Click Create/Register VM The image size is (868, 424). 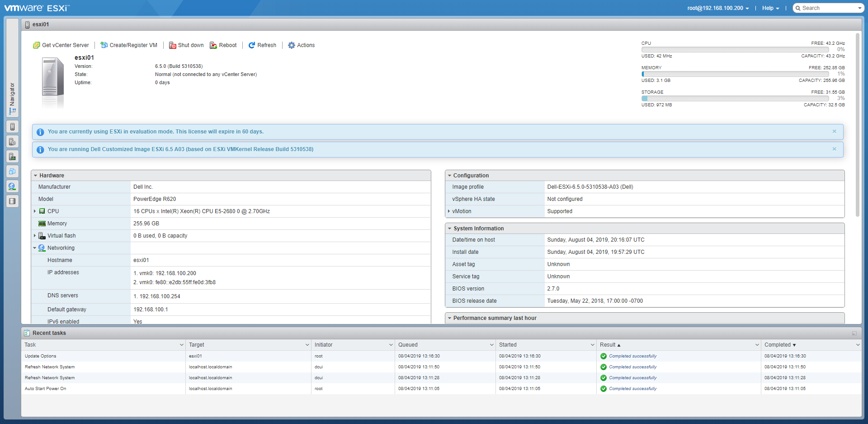129,45
